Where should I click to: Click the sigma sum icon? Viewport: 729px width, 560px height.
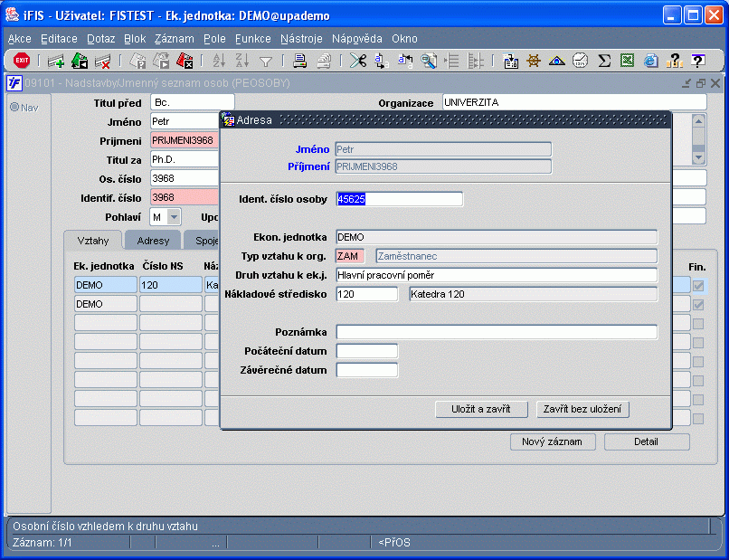tap(604, 61)
